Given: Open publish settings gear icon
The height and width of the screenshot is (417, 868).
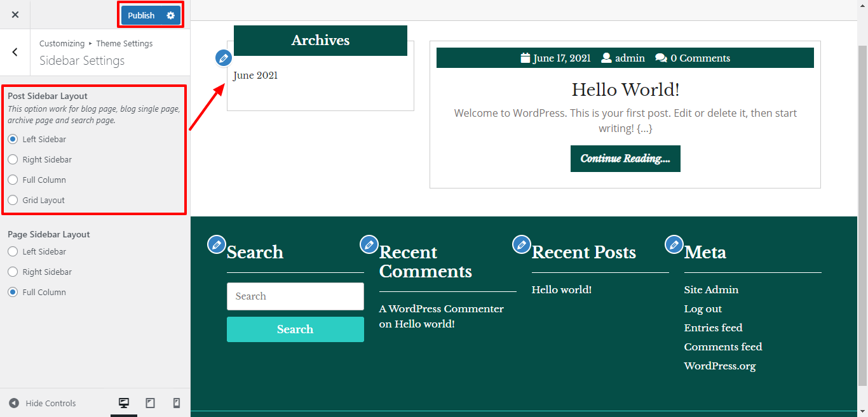Looking at the screenshot, I should 170,15.
